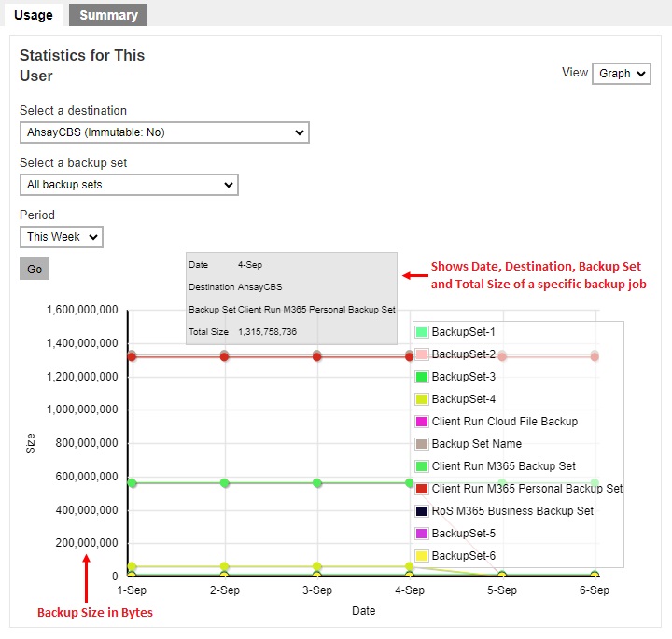
Task: Click the green data point at 2-Sep
Action: coord(225,483)
